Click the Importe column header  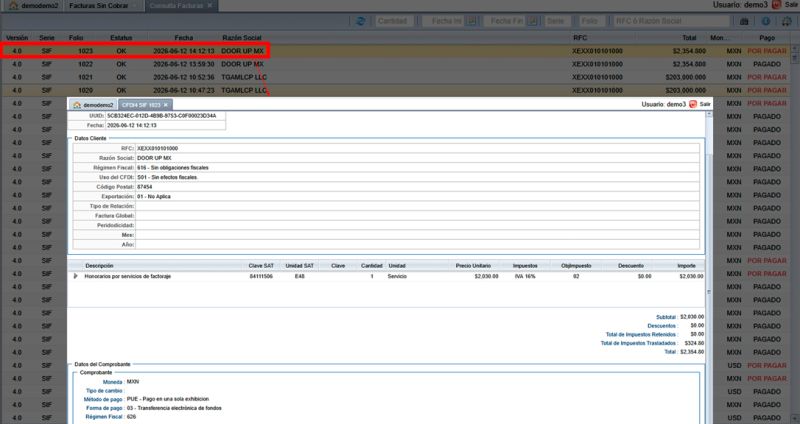pyautogui.click(x=686, y=266)
